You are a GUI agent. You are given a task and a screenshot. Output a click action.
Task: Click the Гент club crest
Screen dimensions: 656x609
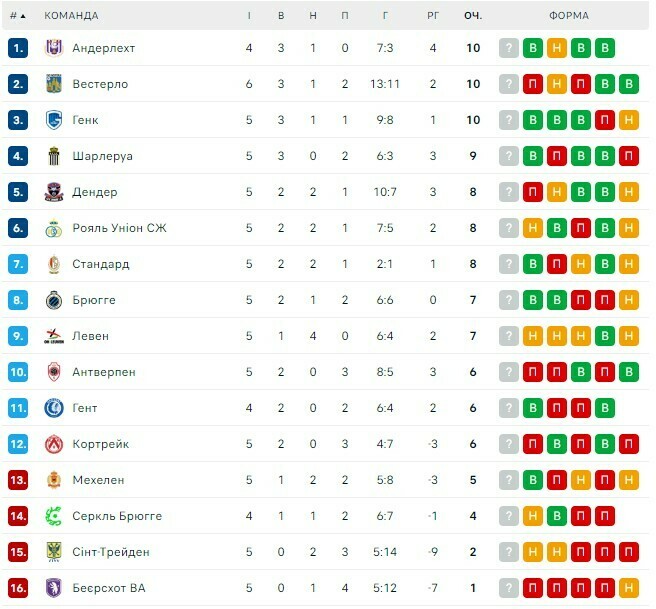54,408
